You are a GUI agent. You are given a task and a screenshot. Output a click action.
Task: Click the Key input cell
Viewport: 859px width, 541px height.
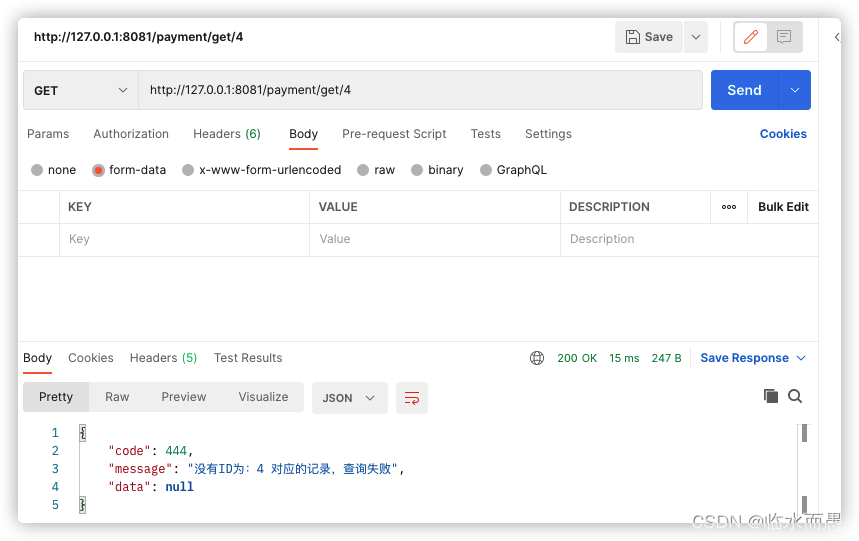click(x=185, y=239)
